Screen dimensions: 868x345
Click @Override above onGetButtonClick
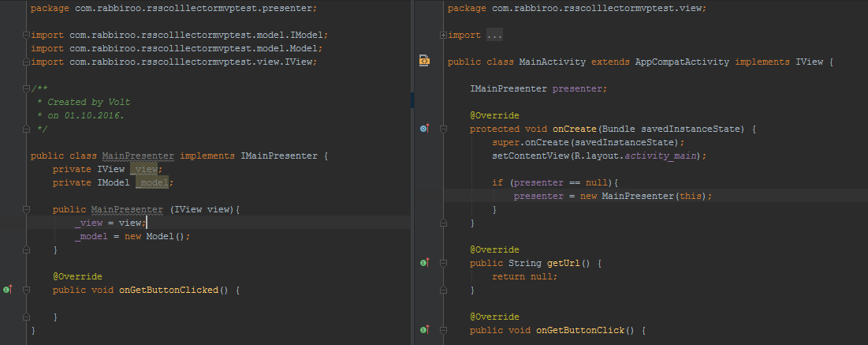click(x=495, y=317)
